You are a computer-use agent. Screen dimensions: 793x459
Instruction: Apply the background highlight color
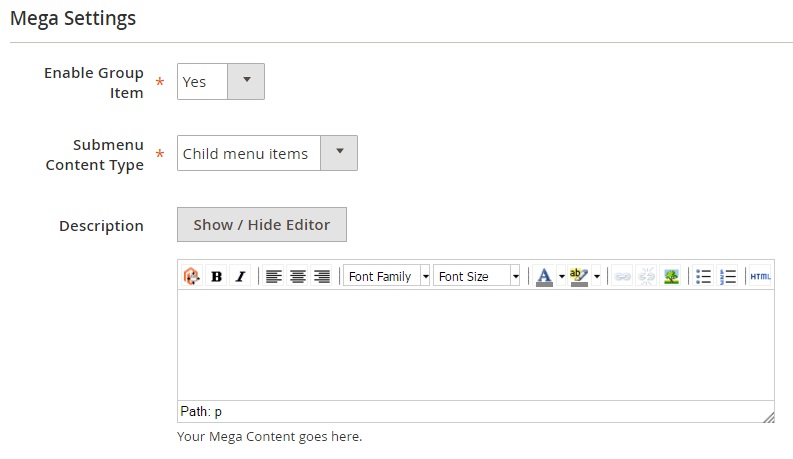579,277
